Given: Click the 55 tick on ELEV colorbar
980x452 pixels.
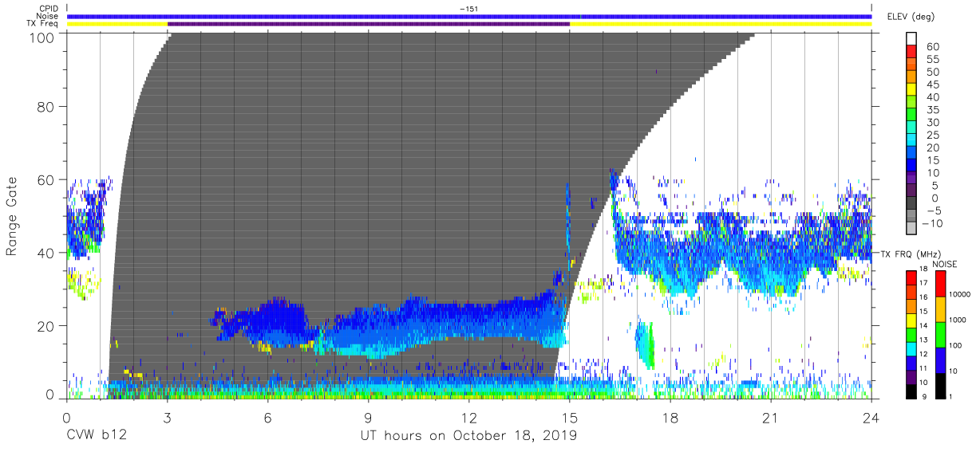Looking at the screenshot, I should tap(932, 60).
